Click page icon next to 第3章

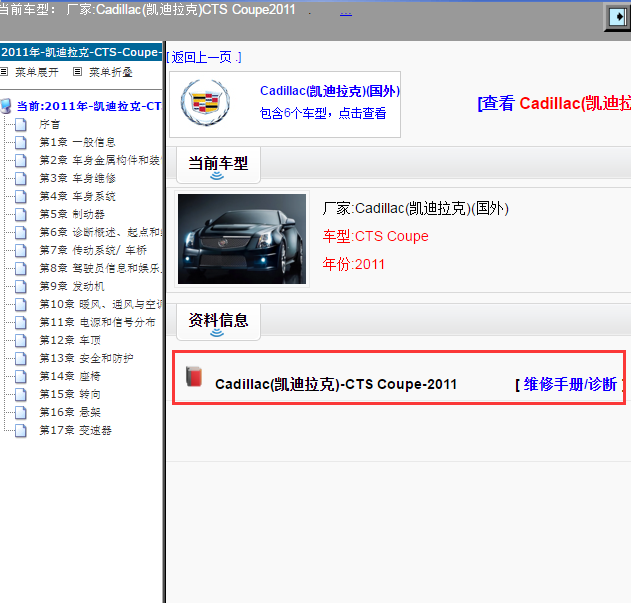(x=21, y=178)
